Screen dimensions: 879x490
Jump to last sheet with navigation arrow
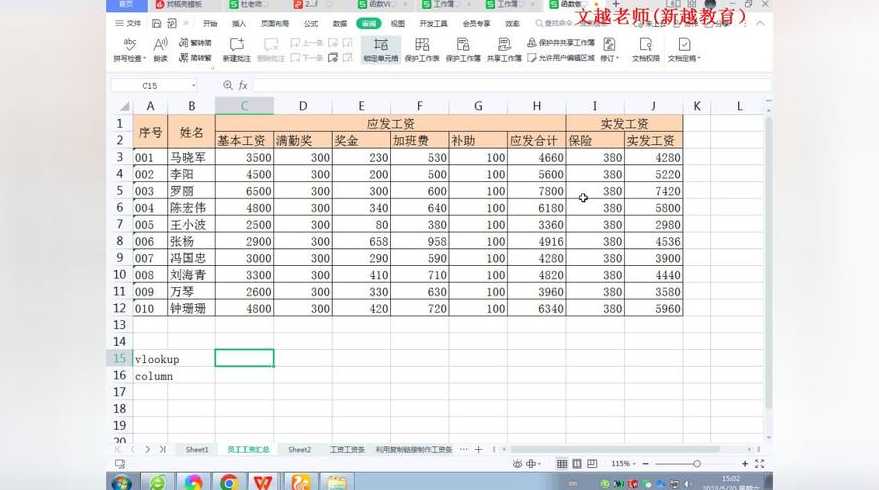(163, 449)
